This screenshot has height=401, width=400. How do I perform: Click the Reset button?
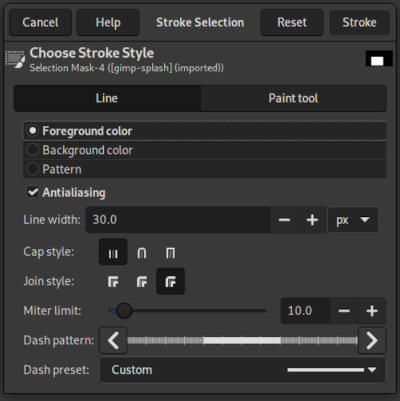(x=292, y=22)
